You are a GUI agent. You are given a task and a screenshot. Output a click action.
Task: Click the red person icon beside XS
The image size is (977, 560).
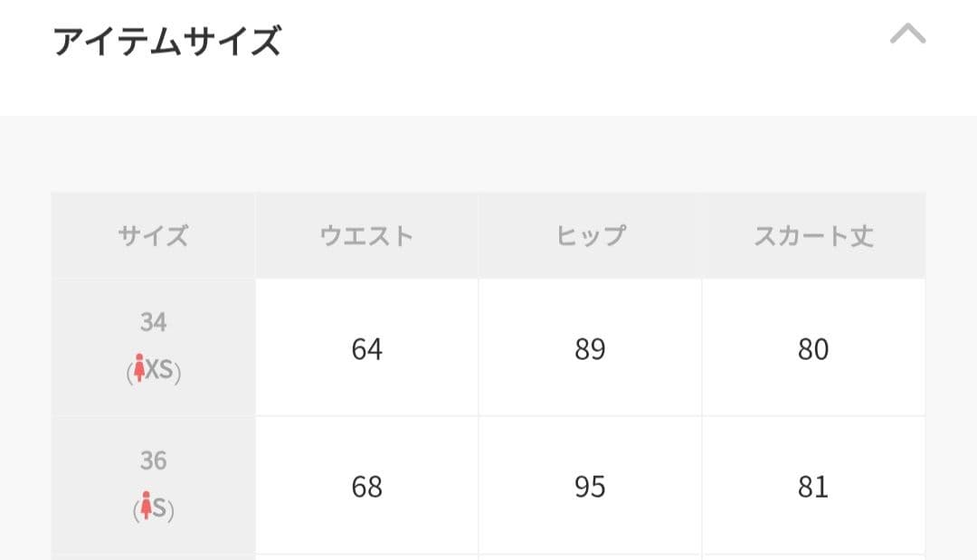coord(139,369)
